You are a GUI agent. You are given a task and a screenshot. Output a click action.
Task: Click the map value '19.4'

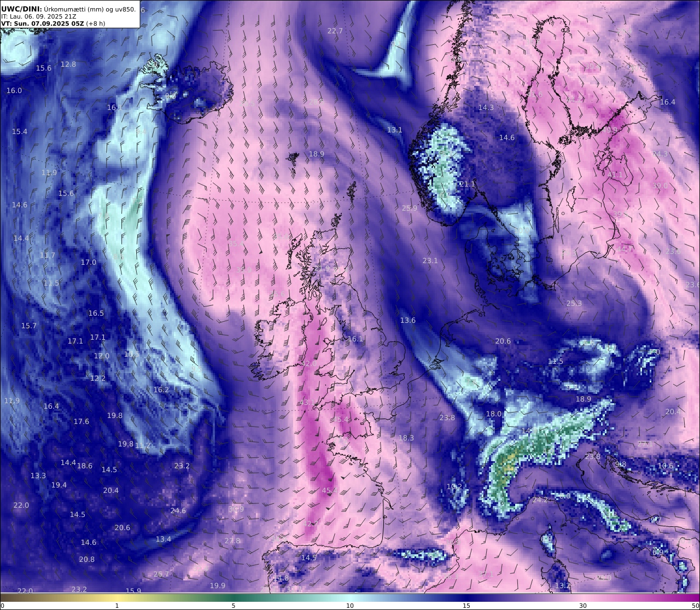(59, 485)
